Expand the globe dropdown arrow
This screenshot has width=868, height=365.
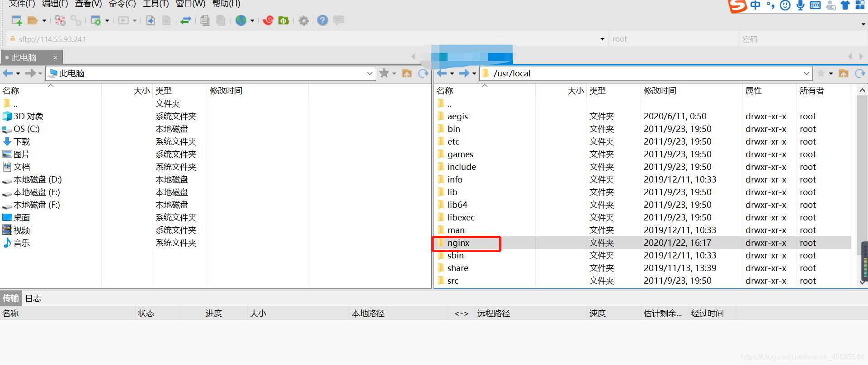[x=252, y=21]
